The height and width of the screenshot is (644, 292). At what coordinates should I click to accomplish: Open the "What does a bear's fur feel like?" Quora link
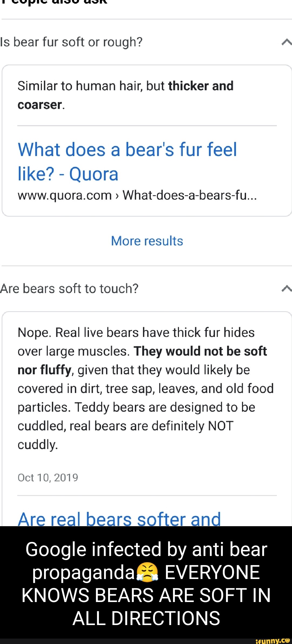127,161
